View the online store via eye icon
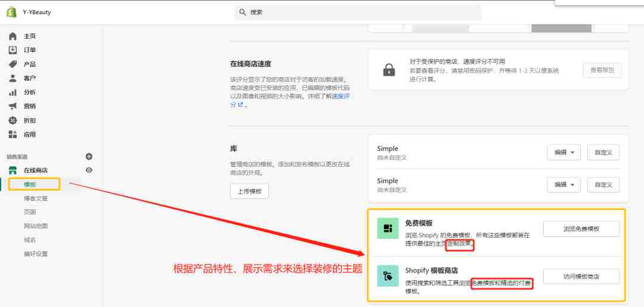 pos(89,170)
